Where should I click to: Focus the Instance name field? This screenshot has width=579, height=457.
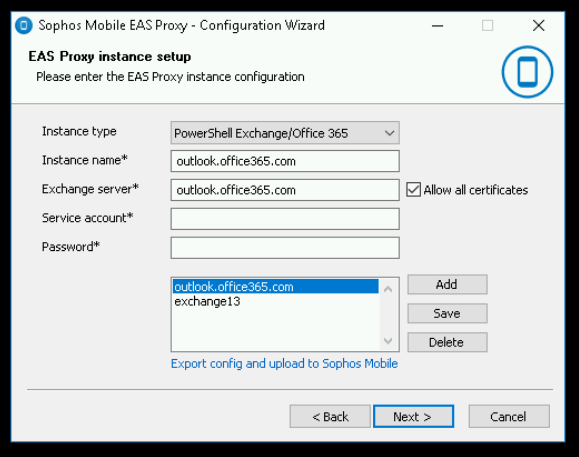coord(285,161)
